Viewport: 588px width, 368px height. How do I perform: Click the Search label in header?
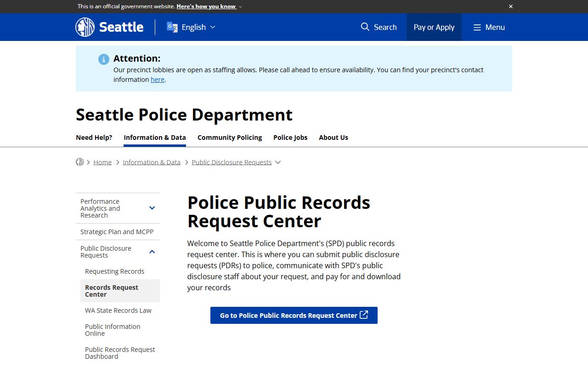point(385,27)
